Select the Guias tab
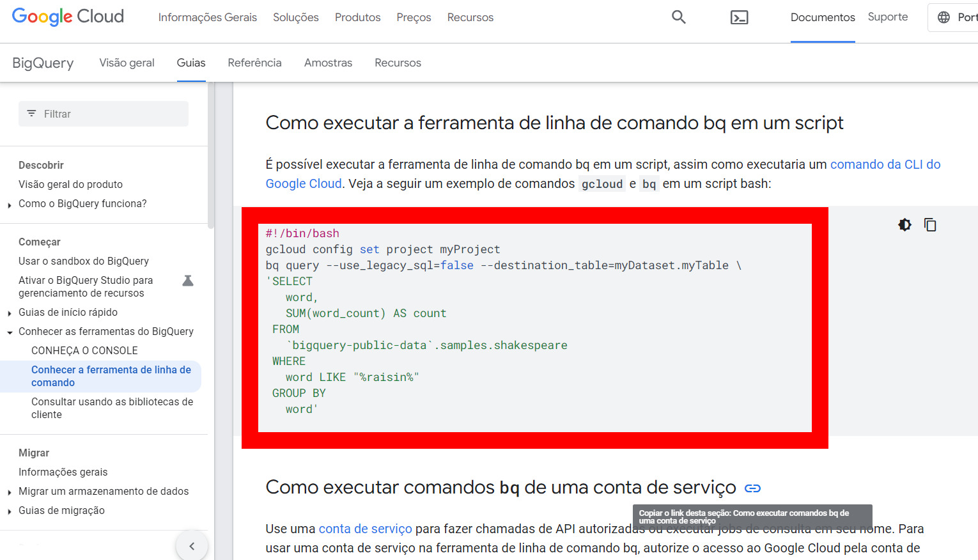 point(191,63)
